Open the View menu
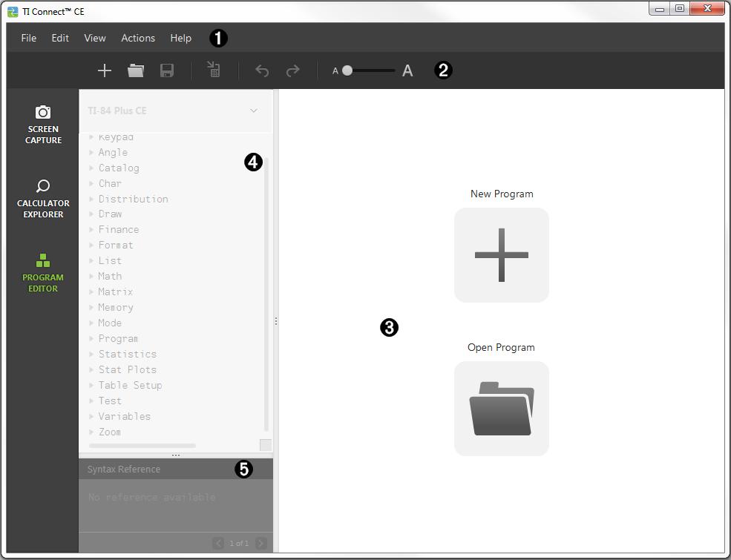This screenshot has height=560, width=731. 95,38
